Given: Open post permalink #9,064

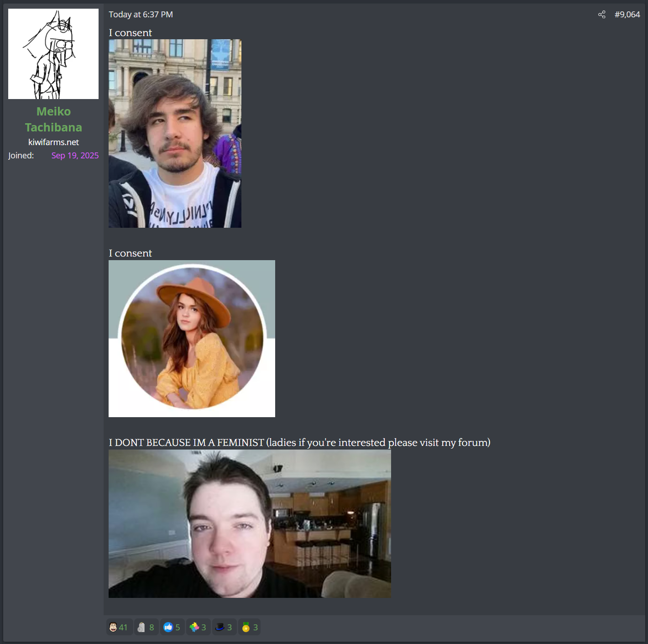Looking at the screenshot, I should [x=627, y=15].
